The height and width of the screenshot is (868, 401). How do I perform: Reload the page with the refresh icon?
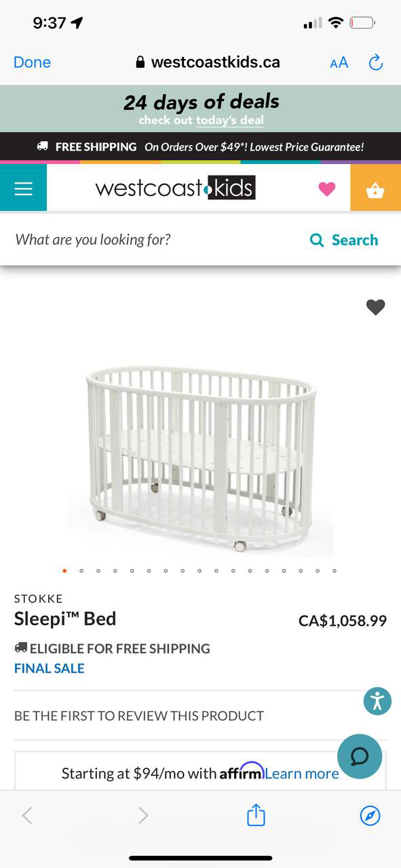(x=376, y=62)
